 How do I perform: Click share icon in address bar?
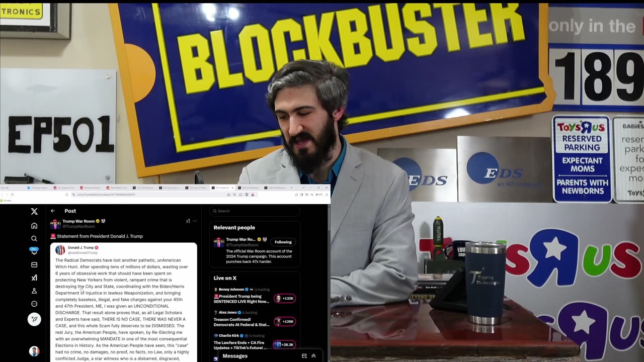(x=240, y=195)
